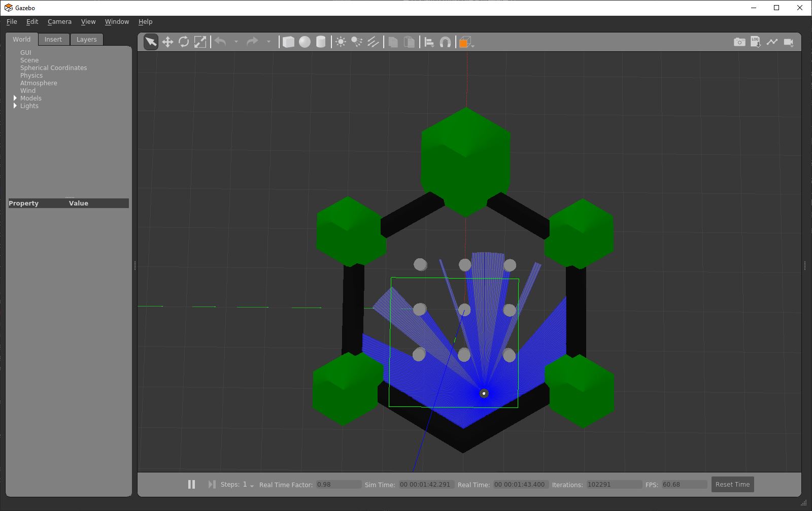Enable the snap magnet tool
The height and width of the screenshot is (511, 812).
point(446,42)
